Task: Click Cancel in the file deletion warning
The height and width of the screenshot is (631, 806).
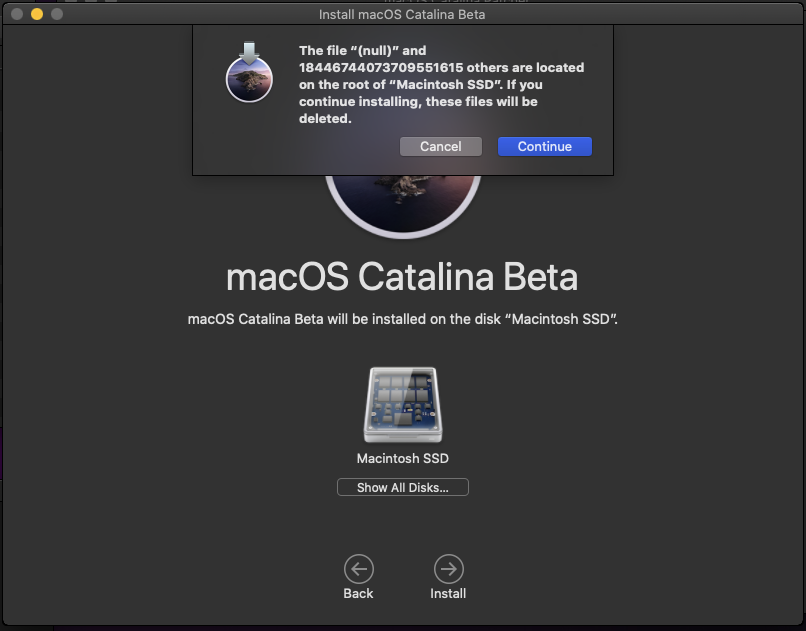Action: pos(441,146)
